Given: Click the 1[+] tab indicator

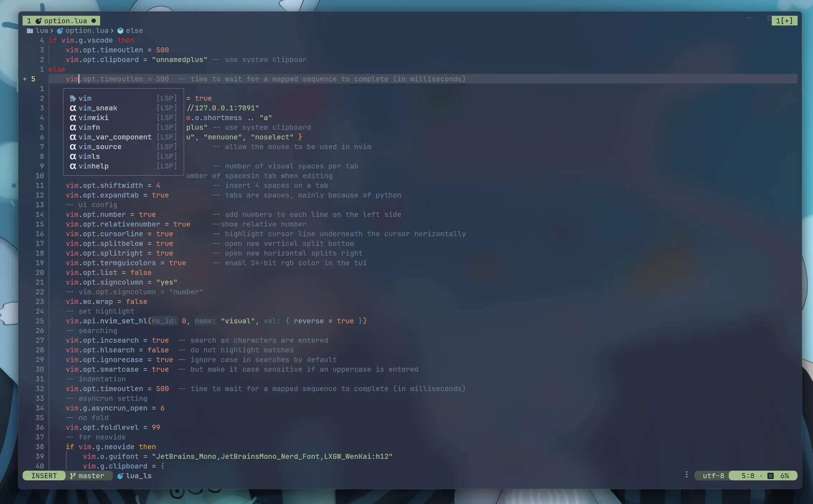Looking at the screenshot, I should [784, 21].
